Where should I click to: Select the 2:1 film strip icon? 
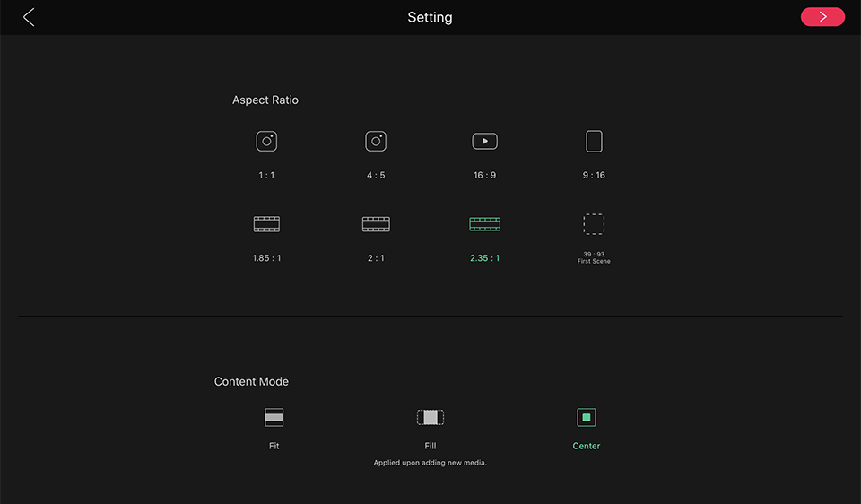[376, 224]
